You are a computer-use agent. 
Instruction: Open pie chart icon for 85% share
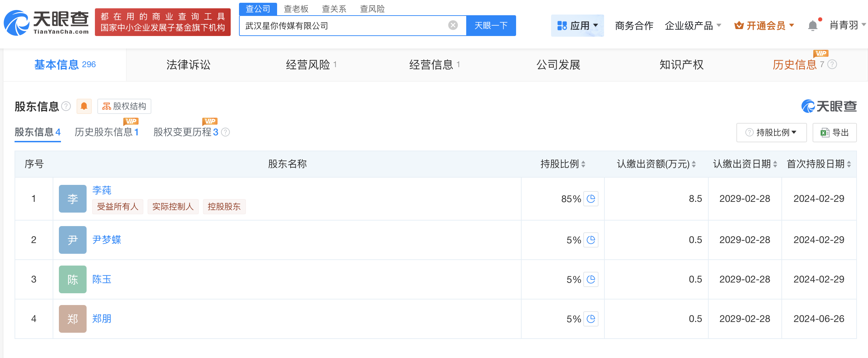591,199
